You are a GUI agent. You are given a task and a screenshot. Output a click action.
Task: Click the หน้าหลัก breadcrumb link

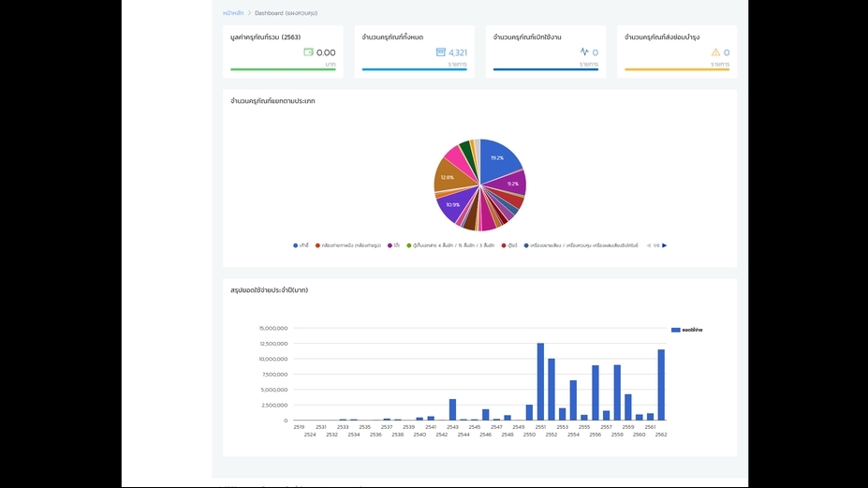[x=234, y=13]
